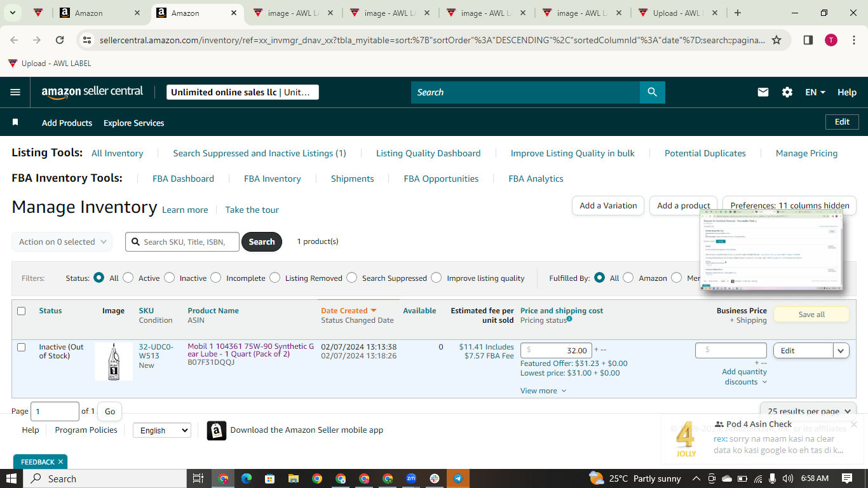Select the Active status filter
Viewport: 868px width, 488px height.
[x=128, y=278]
